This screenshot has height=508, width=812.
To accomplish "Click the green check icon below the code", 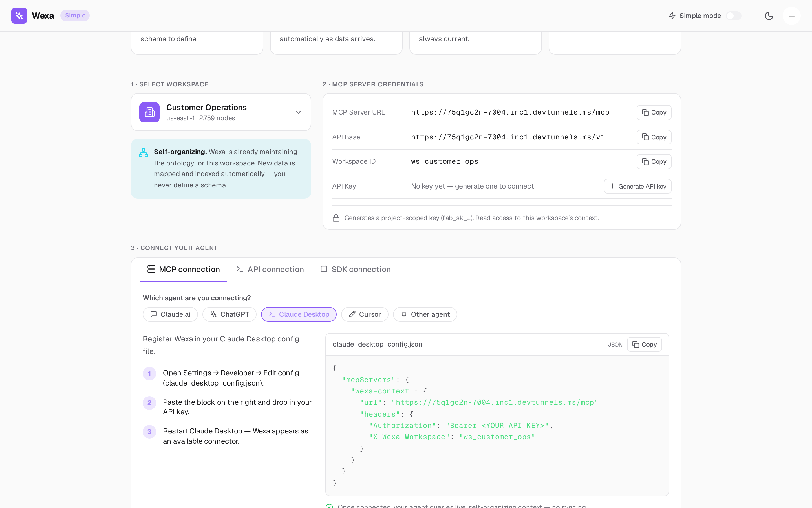I will tap(330, 506).
